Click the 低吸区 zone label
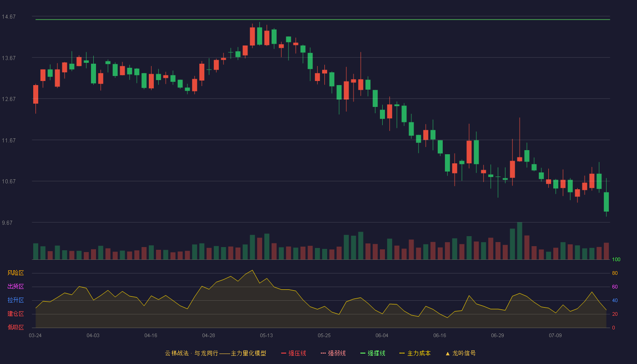 [x=15, y=328]
